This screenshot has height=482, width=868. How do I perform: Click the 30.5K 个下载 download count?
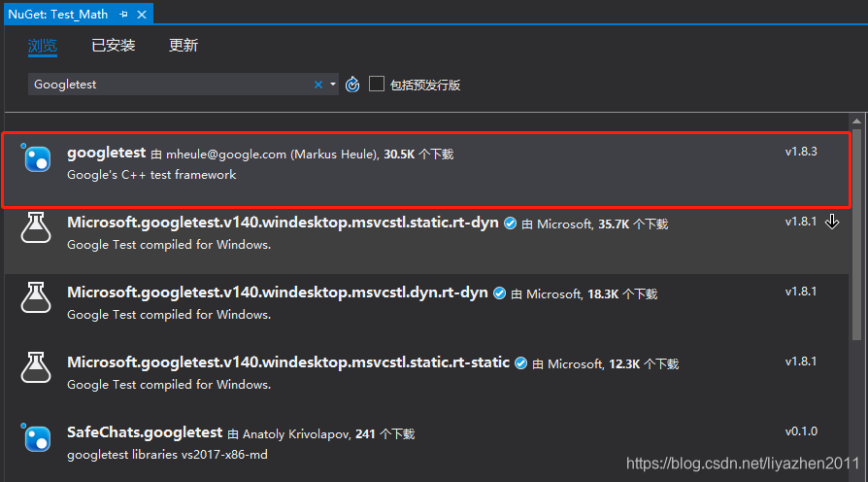[x=418, y=154]
